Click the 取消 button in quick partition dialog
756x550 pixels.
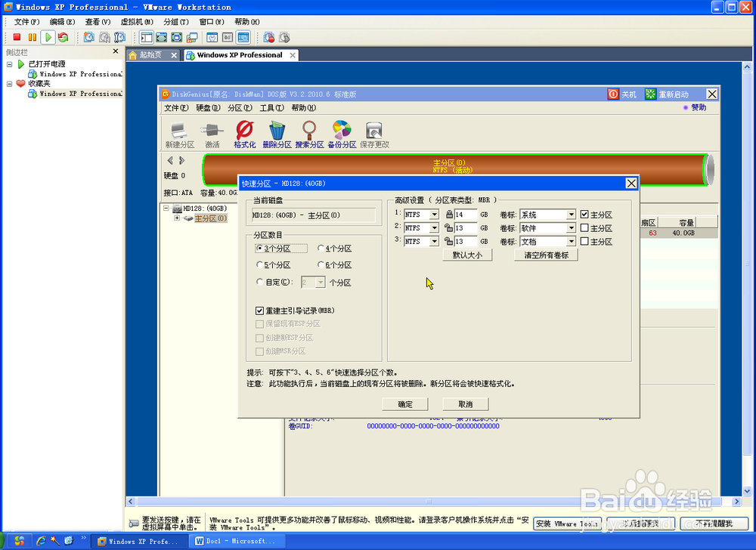465,404
